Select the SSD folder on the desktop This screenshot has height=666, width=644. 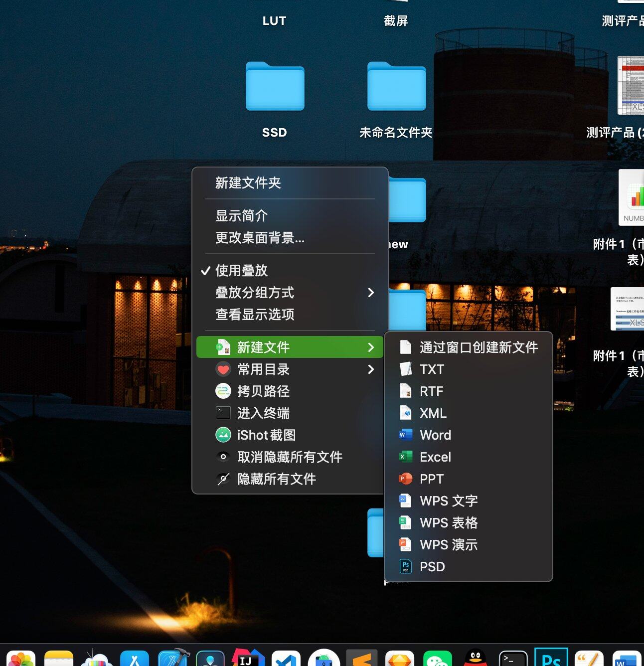coord(275,86)
